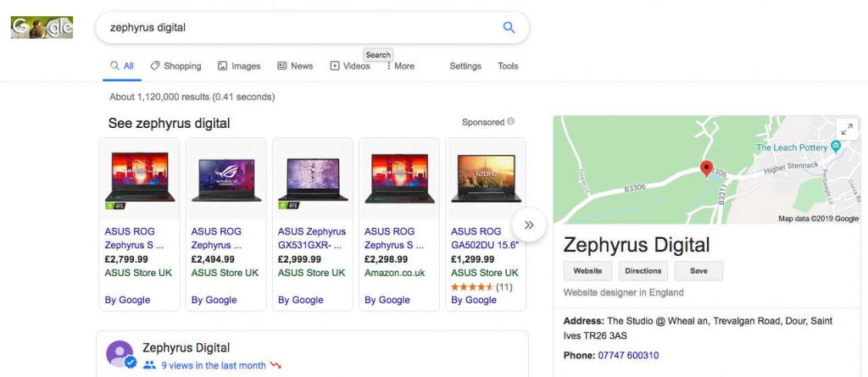Open the £2,298.99 Amazon.co.uk Zephyrus S listing
868x377 pixels.
394,238
